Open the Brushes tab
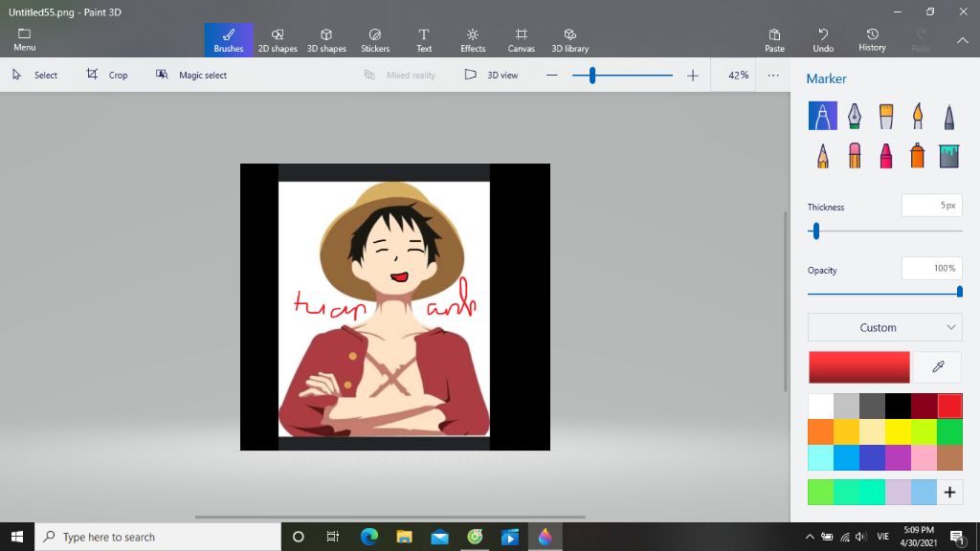The image size is (980, 551). point(229,40)
